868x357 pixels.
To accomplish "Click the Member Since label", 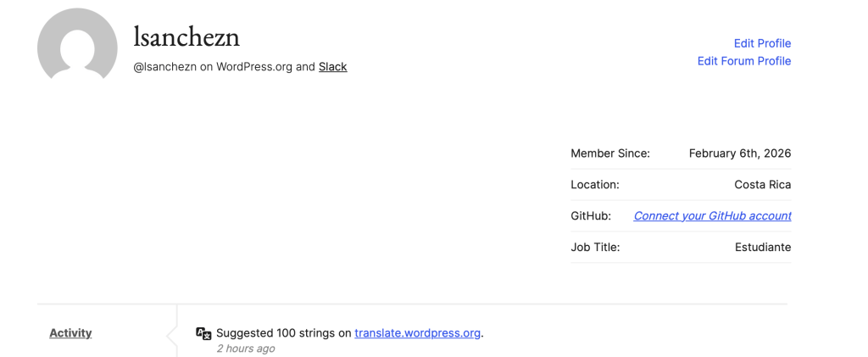I will pyautogui.click(x=609, y=153).
